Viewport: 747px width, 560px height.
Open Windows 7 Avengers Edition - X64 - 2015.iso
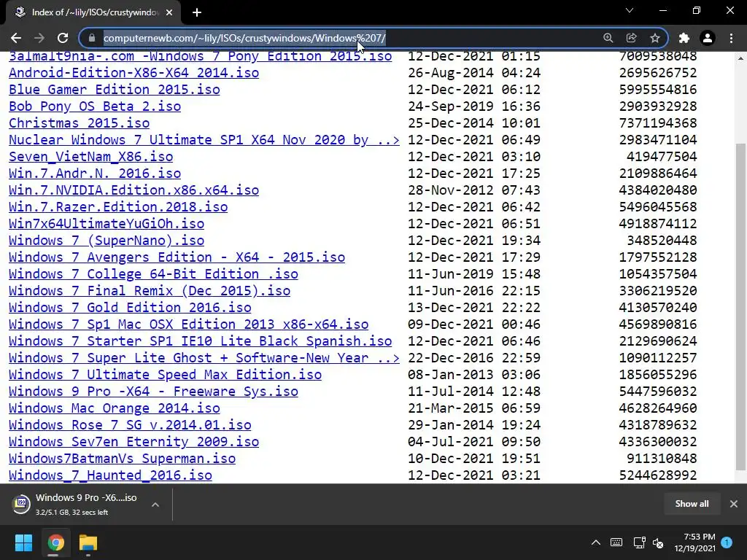click(x=177, y=257)
